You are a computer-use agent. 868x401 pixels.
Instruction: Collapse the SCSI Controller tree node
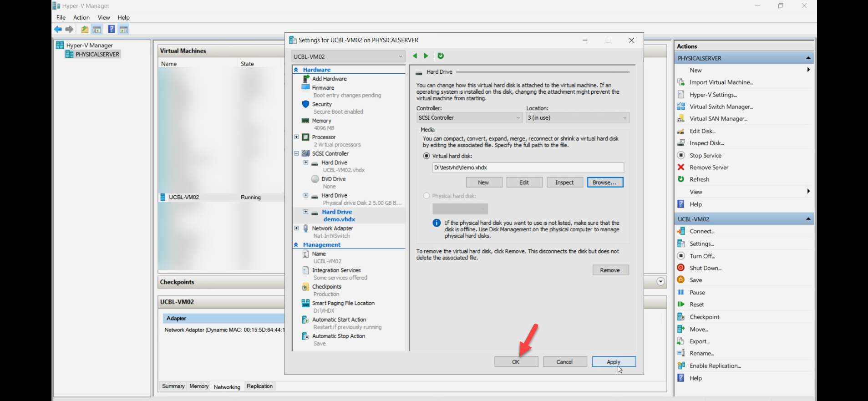(296, 153)
